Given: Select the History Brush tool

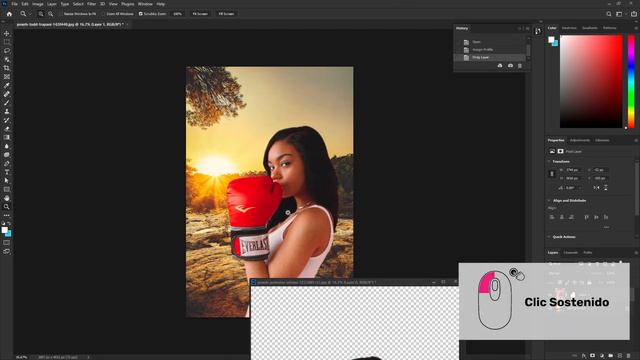Looking at the screenshot, I should [x=7, y=120].
